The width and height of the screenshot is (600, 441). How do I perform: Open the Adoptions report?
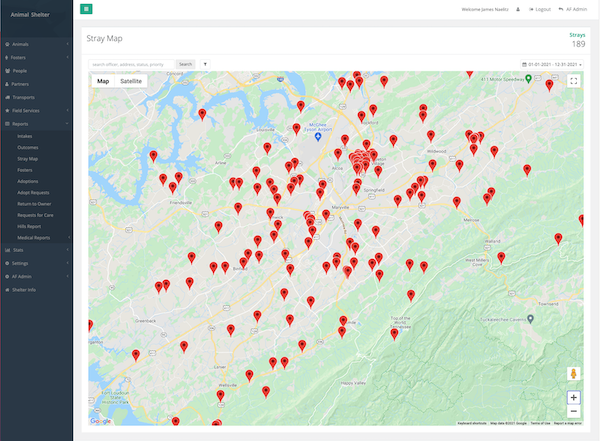[28, 181]
